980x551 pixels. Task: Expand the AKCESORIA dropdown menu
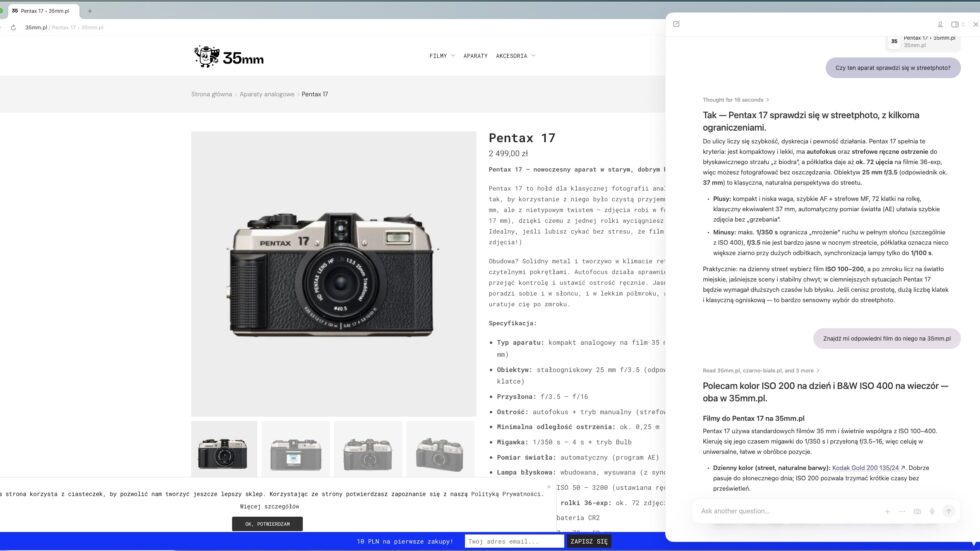coord(515,56)
